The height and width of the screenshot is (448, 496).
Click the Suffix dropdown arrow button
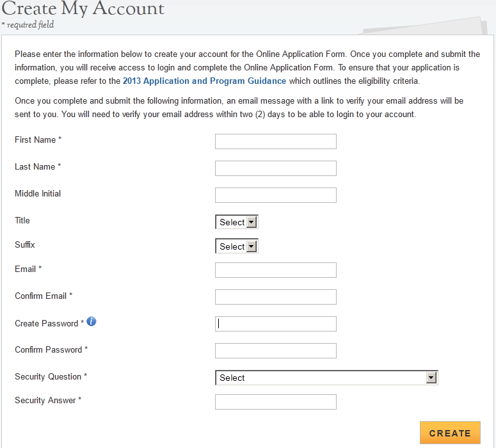252,246
